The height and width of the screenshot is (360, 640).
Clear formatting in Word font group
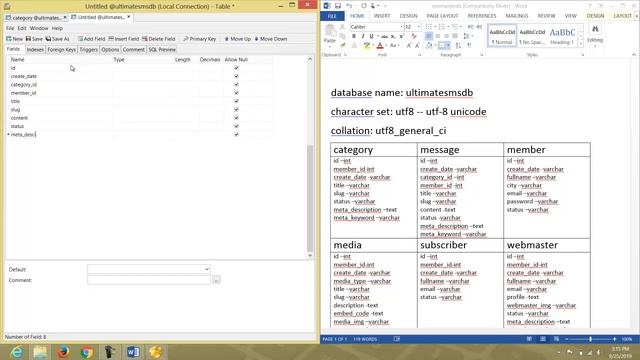pyautogui.click(x=414, y=36)
